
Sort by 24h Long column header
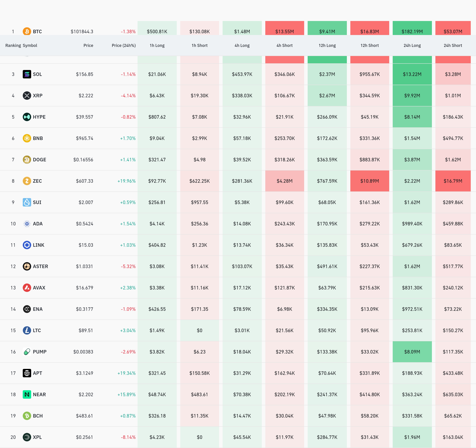412,45
